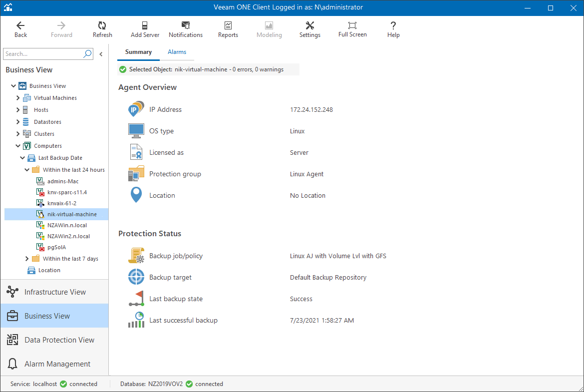Click the Database connected status icon
This screenshot has height=392, width=584.
tap(189, 384)
